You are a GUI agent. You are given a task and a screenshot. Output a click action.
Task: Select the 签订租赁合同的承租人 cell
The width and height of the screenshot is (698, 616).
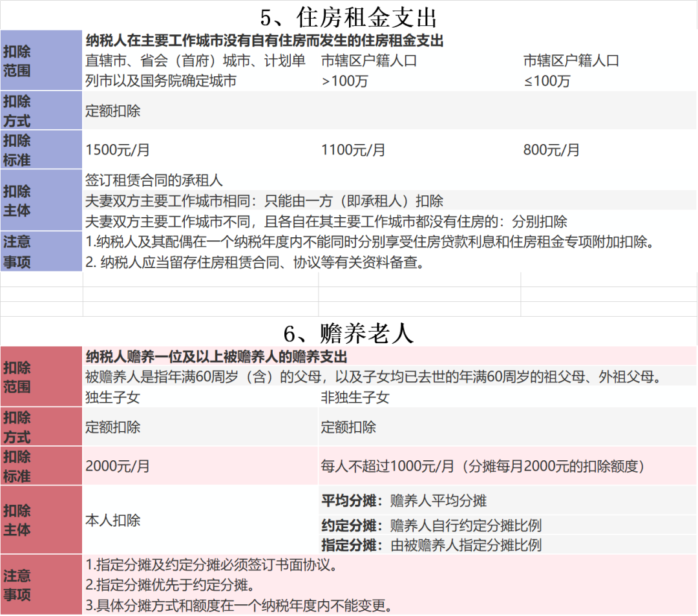coord(154,180)
